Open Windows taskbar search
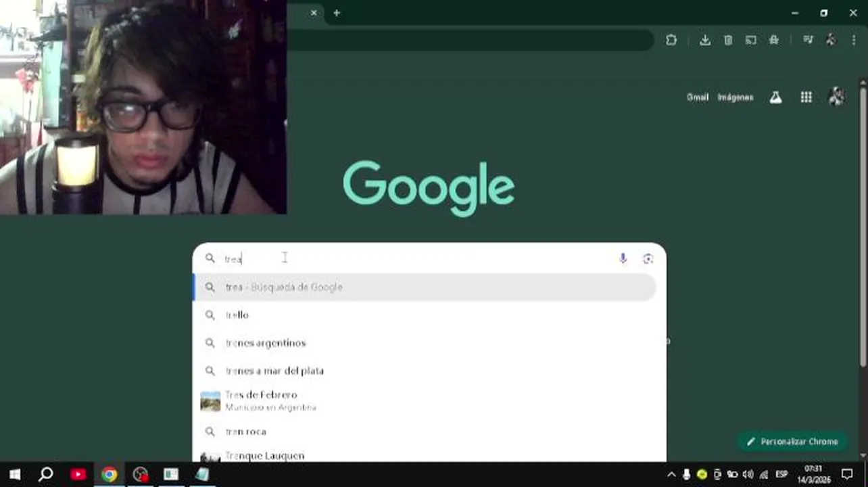 (x=46, y=474)
